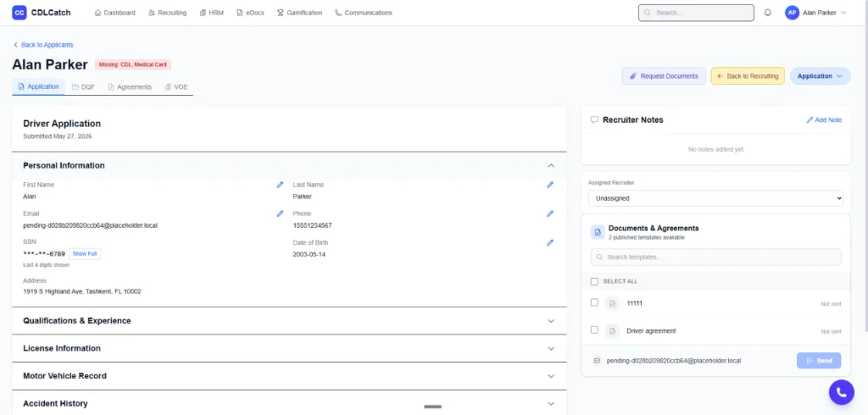868x415 pixels.
Task: Open the Gamification menu
Action: (299, 13)
